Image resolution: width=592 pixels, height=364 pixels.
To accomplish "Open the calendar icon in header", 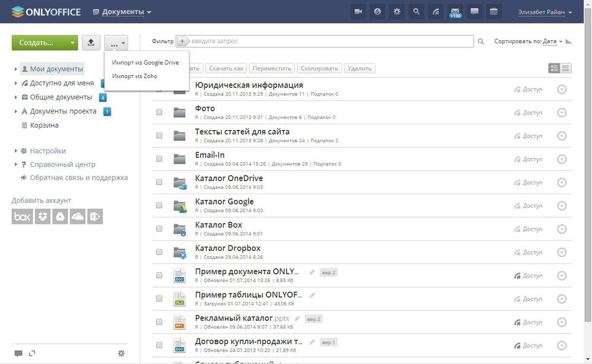I will point(494,12).
